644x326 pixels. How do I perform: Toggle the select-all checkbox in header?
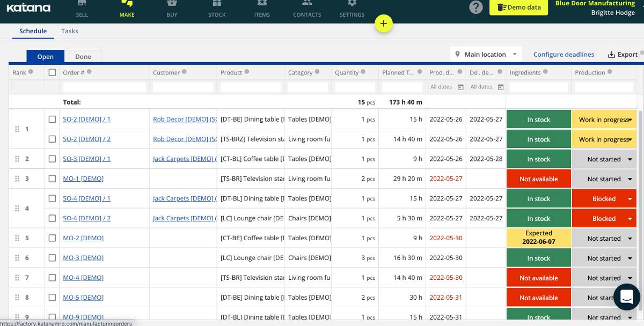(x=52, y=72)
